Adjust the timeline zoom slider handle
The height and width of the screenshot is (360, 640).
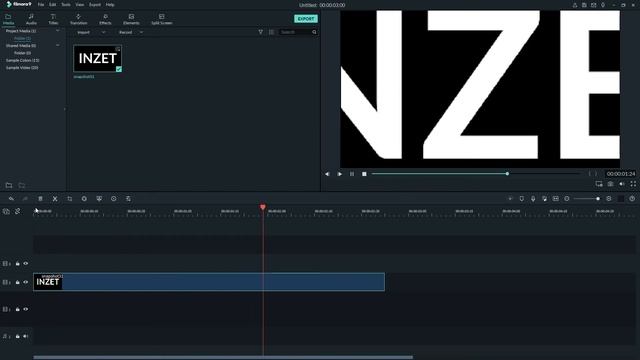pyautogui.click(x=598, y=199)
